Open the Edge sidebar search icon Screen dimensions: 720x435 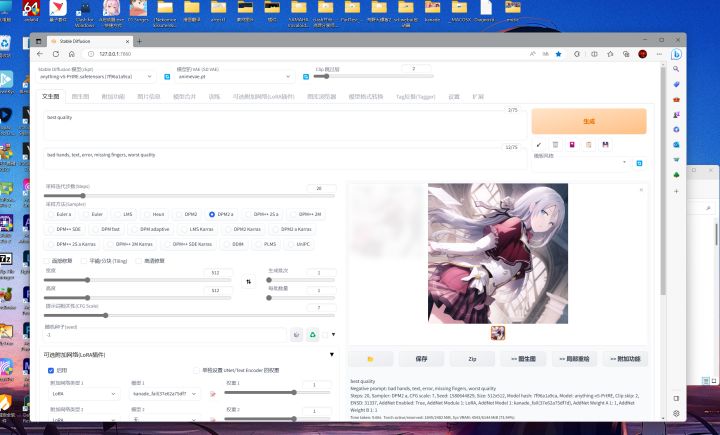point(676,69)
